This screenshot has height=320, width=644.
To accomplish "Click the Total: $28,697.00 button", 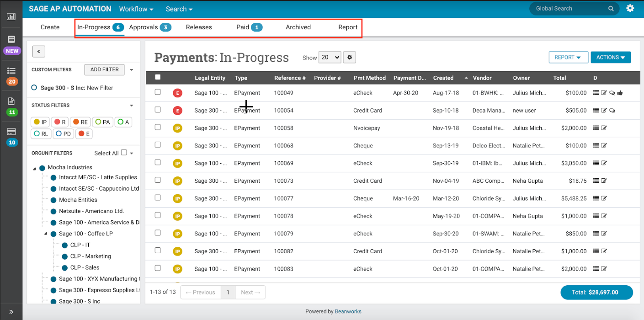I will (596, 293).
